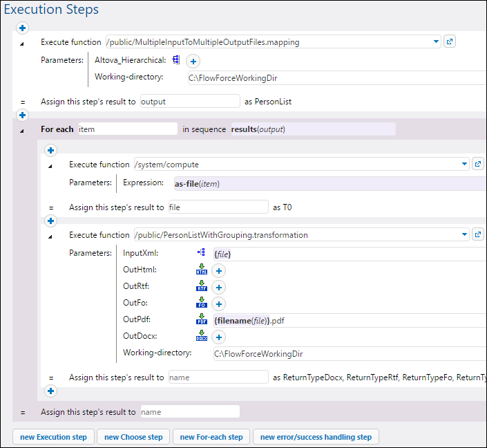487x448 pixels.
Task: Click the For each item name field
Action: point(127,129)
